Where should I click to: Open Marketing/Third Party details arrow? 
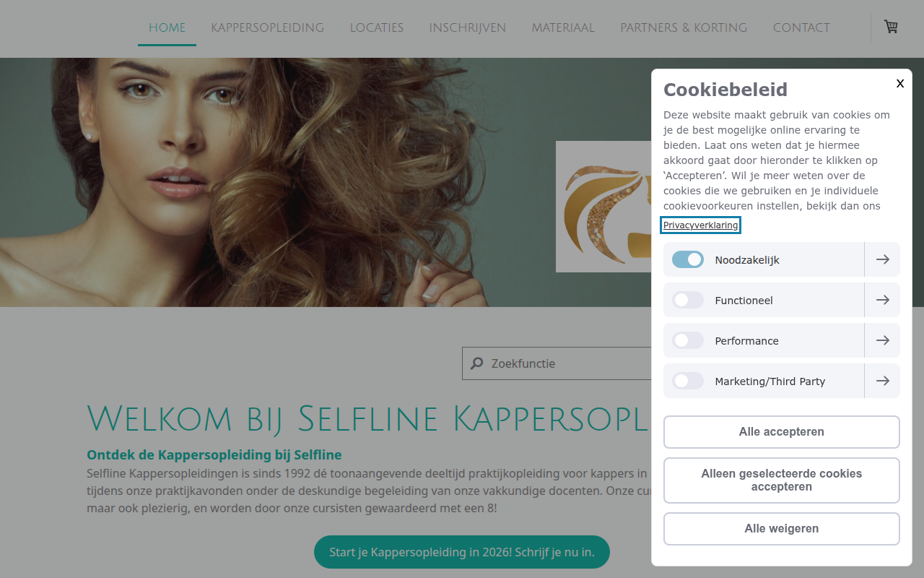pyautogui.click(x=882, y=381)
